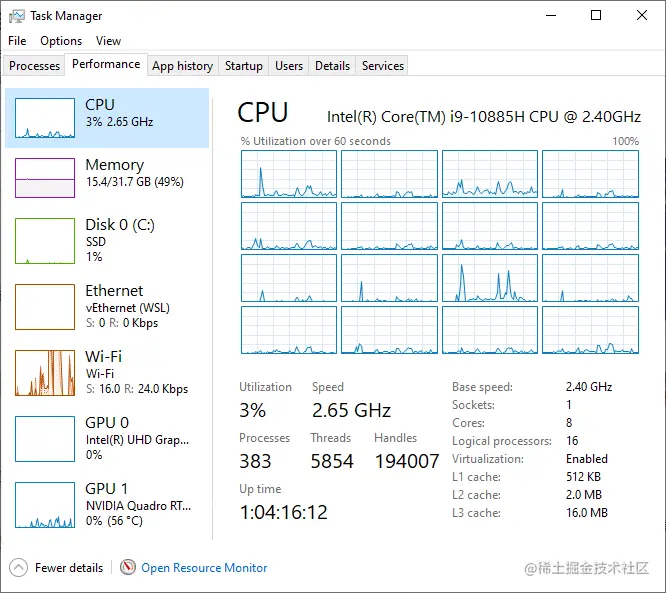Click the L2 cache 2.0 MB value
666x593 pixels.
pyautogui.click(x=584, y=494)
